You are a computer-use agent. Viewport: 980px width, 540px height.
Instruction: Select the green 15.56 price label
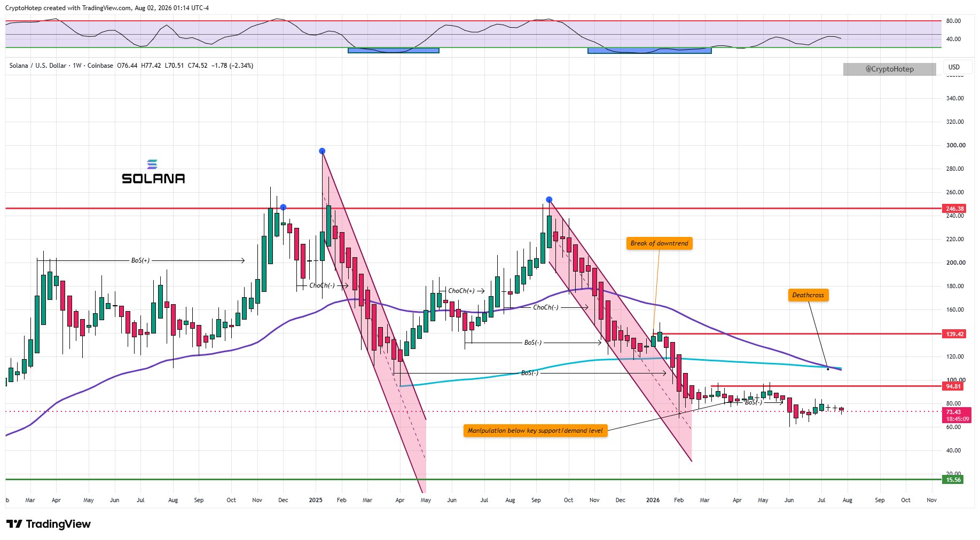pyautogui.click(x=953, y=480)
